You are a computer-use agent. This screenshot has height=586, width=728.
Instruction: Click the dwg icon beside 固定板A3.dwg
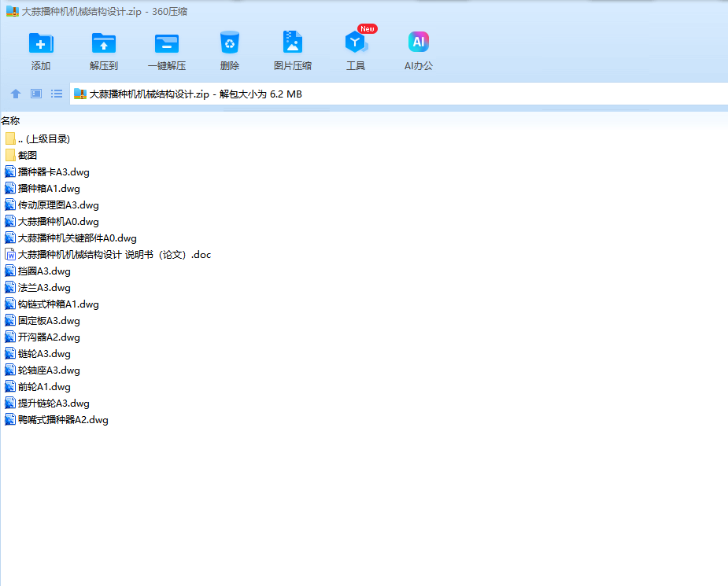[x=10, y=321]
